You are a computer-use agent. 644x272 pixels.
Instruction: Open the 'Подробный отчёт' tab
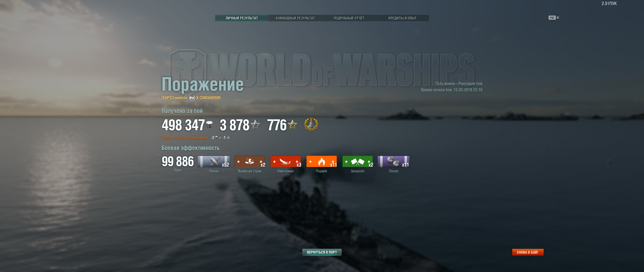pyautogui.click(x=349, y=18)
